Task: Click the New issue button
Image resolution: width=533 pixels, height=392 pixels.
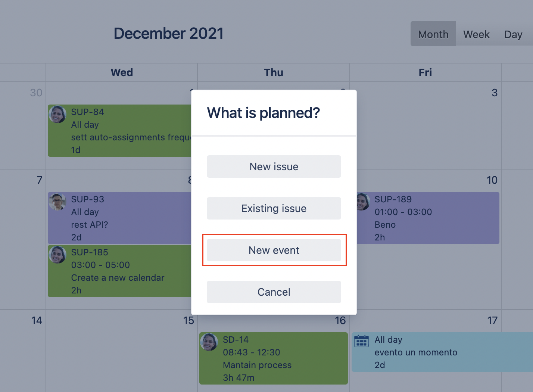Action: tap(274, 167)
